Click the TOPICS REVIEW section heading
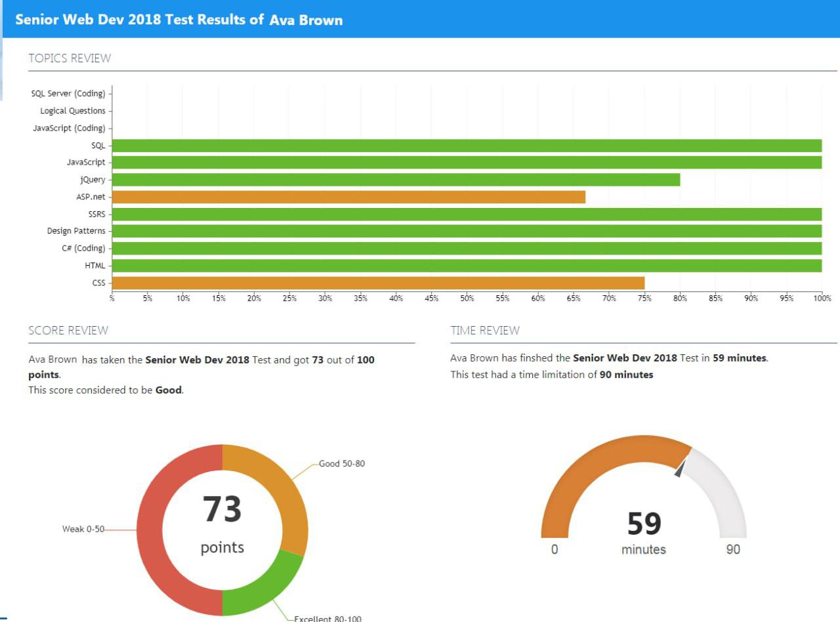 click(x=69, y=58)
